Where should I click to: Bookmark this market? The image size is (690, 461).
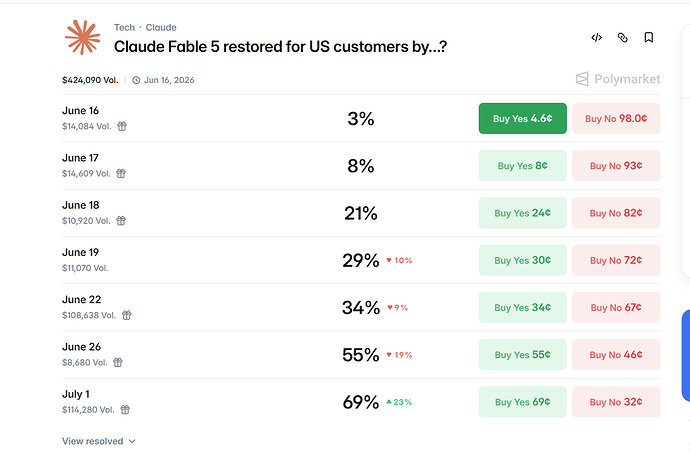(x=648, y=37)
